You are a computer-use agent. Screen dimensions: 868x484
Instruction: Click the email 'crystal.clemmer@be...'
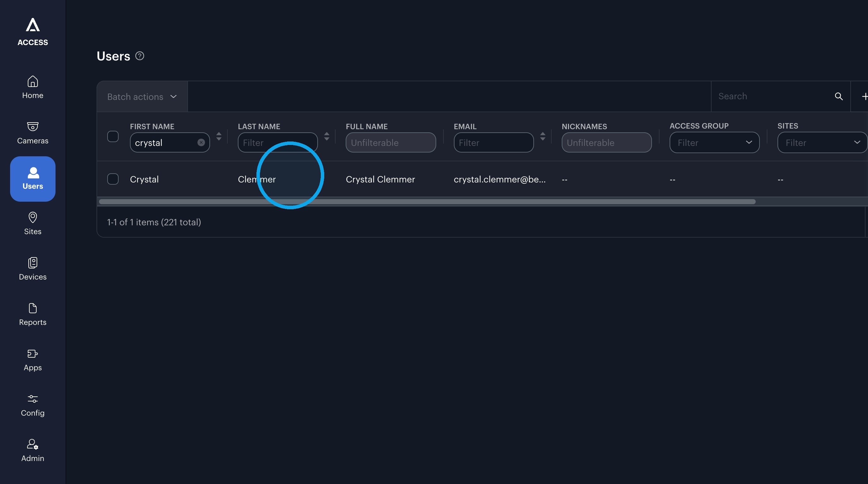500,179
